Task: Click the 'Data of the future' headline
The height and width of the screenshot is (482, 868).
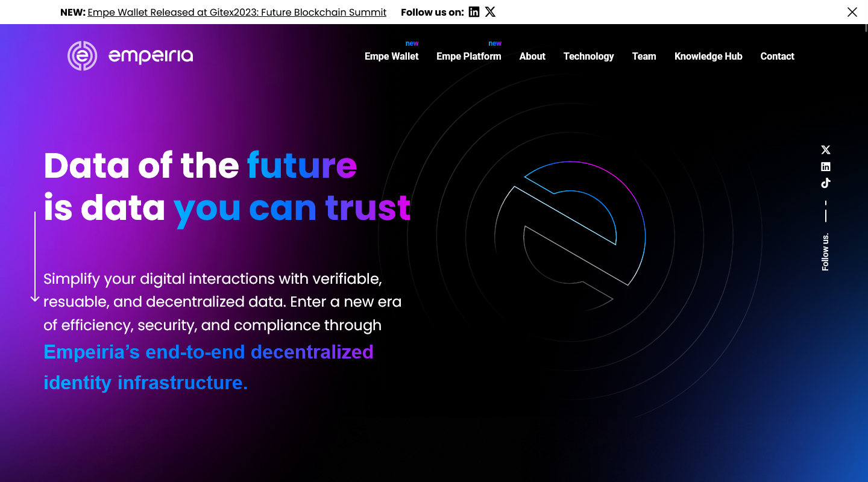Action: click(200, 165)
